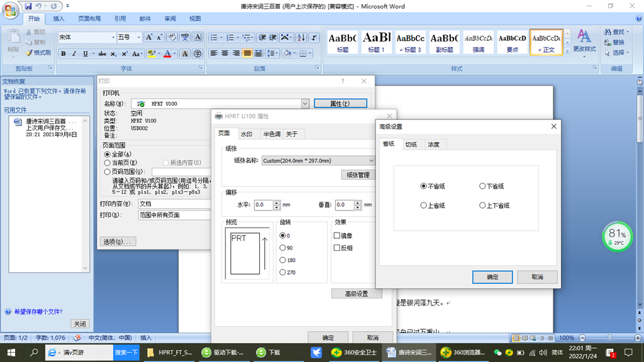Image resolution: width=644 pixels, height=362 pixels.
Task: Shrink font size icon
Action: tap(160, 37)
